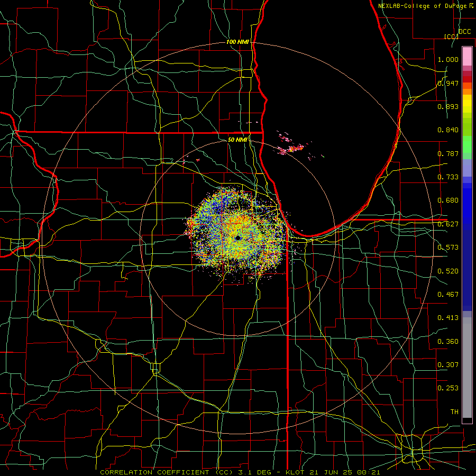Screen dimensions: 476x476
Task: Click the [CC] label above the legend
Action: point(452,36)
